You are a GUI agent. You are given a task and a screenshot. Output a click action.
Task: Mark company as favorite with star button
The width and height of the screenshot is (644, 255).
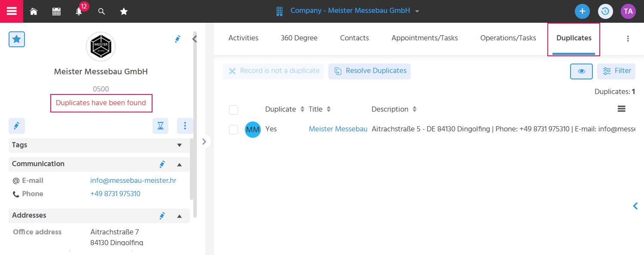tap(17, 39)
